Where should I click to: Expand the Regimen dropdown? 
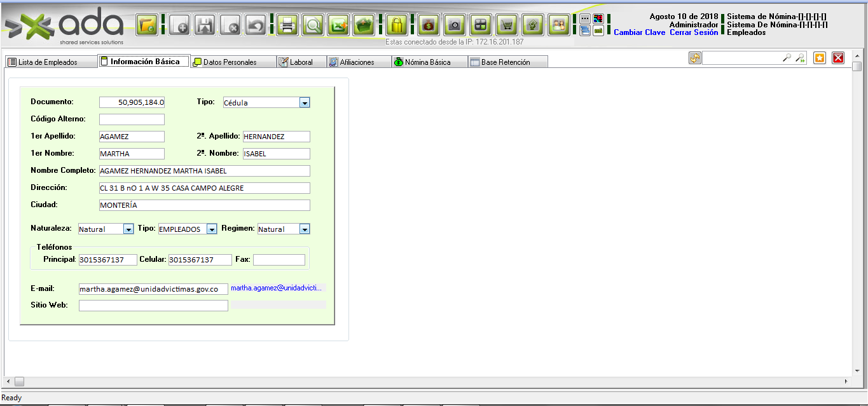point(304,229)
